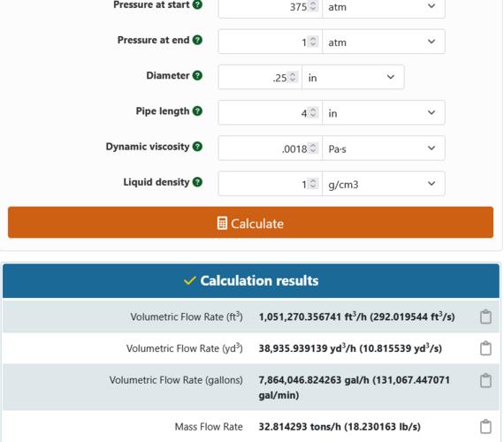Click the Volumetric Flow Rate (gallons) label
504x442 pixels.
click(176, 380)
